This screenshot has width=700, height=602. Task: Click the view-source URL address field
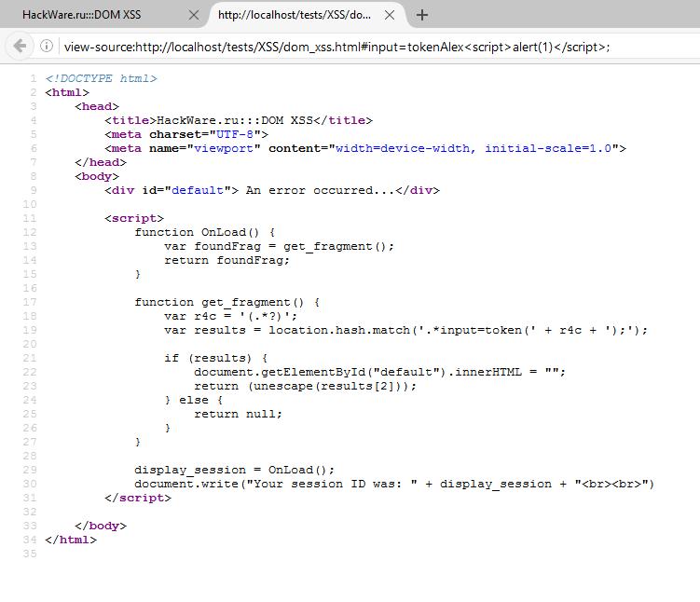click(x=337, y=47)
